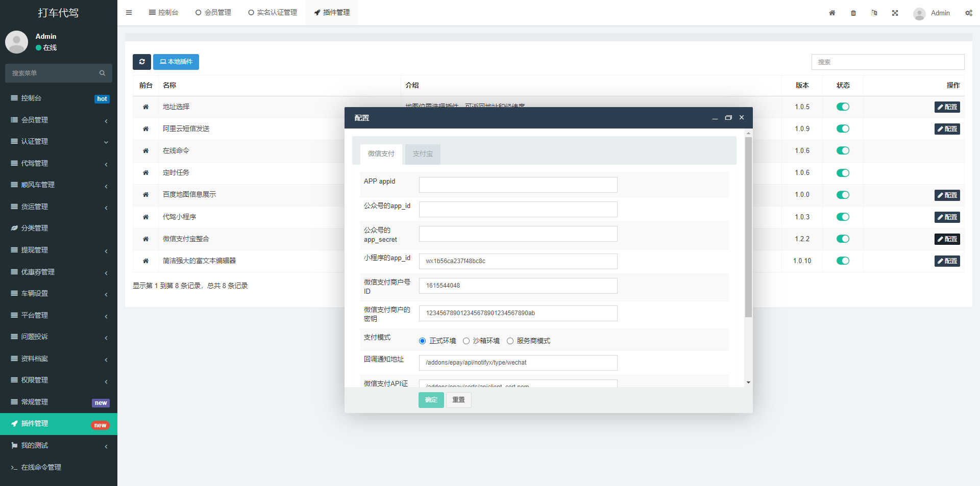Open settings via the gears icon
This screenshot has height=486, width=980.
tap(968, 13)
